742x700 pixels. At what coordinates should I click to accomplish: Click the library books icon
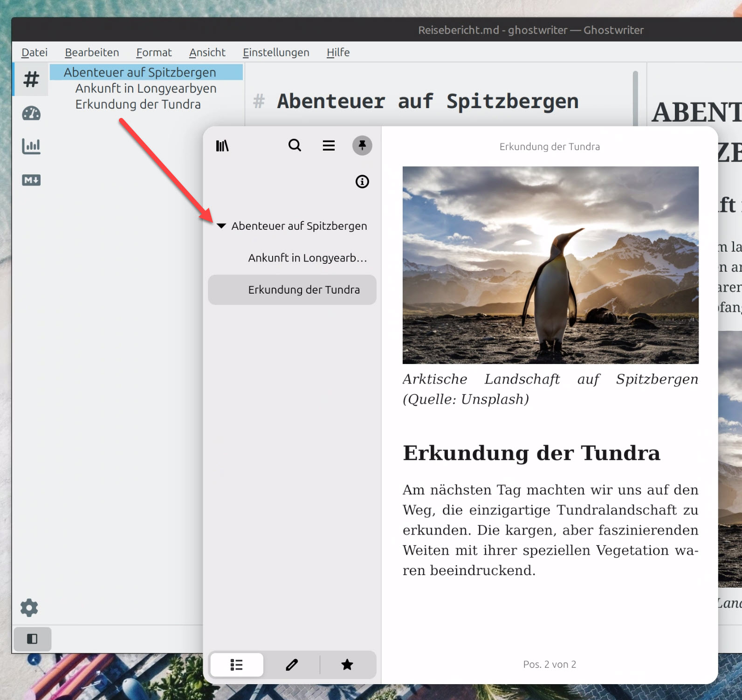click(222, 146)
